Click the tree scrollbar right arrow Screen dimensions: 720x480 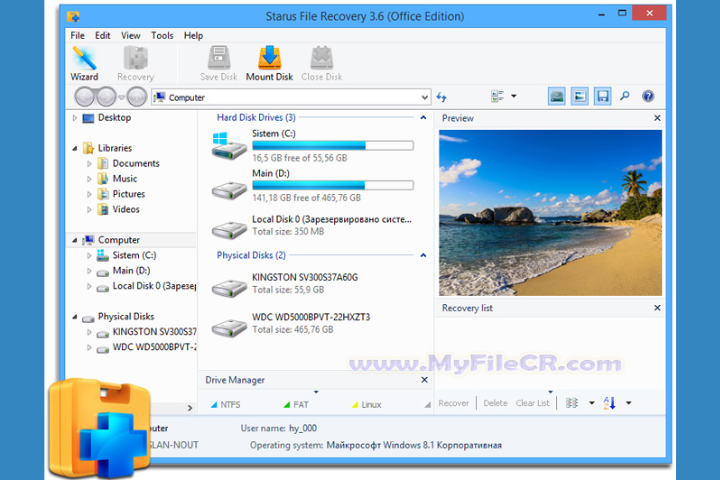(190, 408)
